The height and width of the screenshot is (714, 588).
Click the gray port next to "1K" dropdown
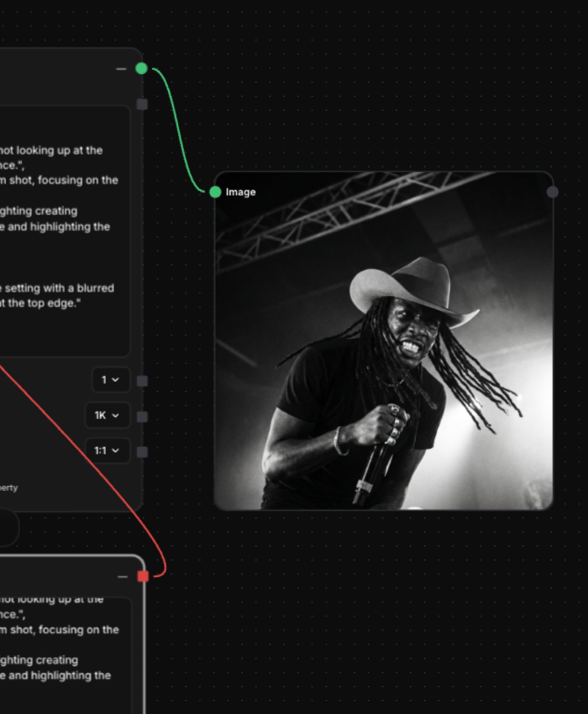142,417
